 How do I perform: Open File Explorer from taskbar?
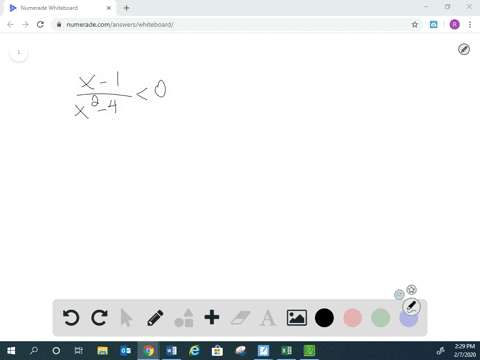pyautogui.click(x=102, y=351)
